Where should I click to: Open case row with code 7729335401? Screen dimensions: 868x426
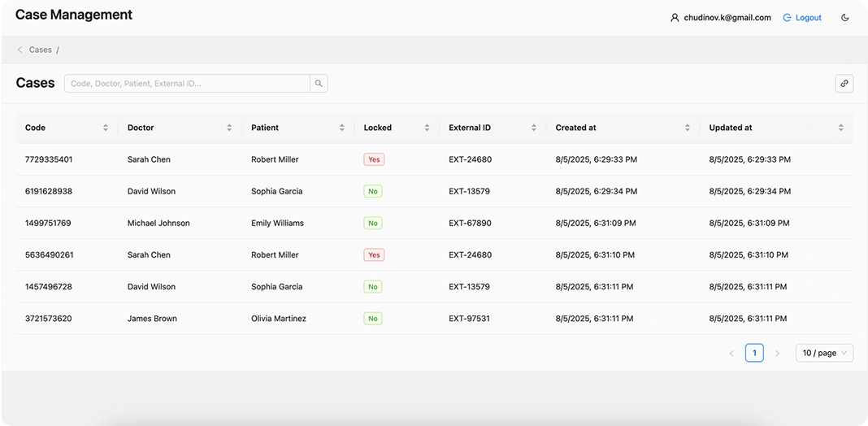click(49, 159)
